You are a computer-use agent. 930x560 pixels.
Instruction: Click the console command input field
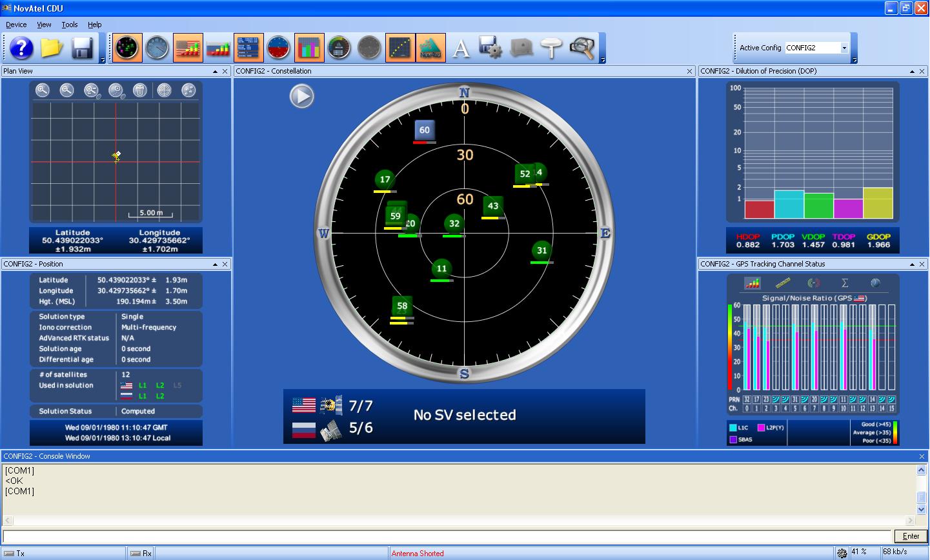coord(447,536)
